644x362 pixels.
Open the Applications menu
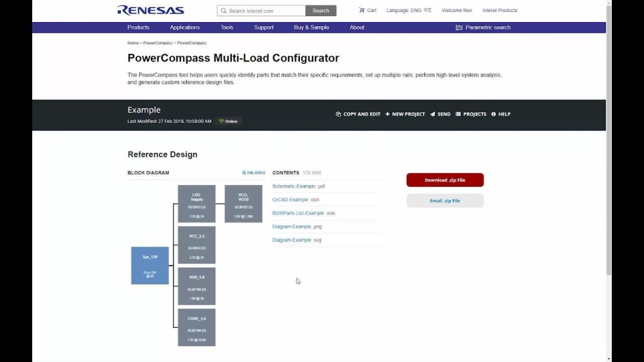click(x=184, y=27)
